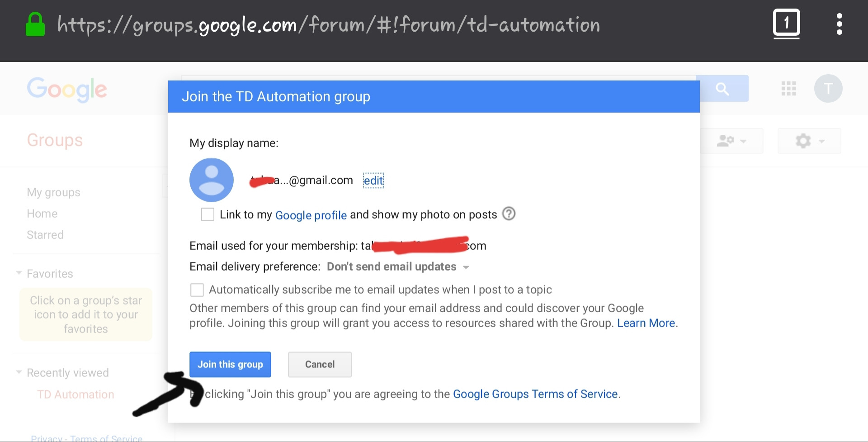The width and height of the screenshot is (868, 442).
Task: Cancel the join group dialog
Action: tap(320, 365)
